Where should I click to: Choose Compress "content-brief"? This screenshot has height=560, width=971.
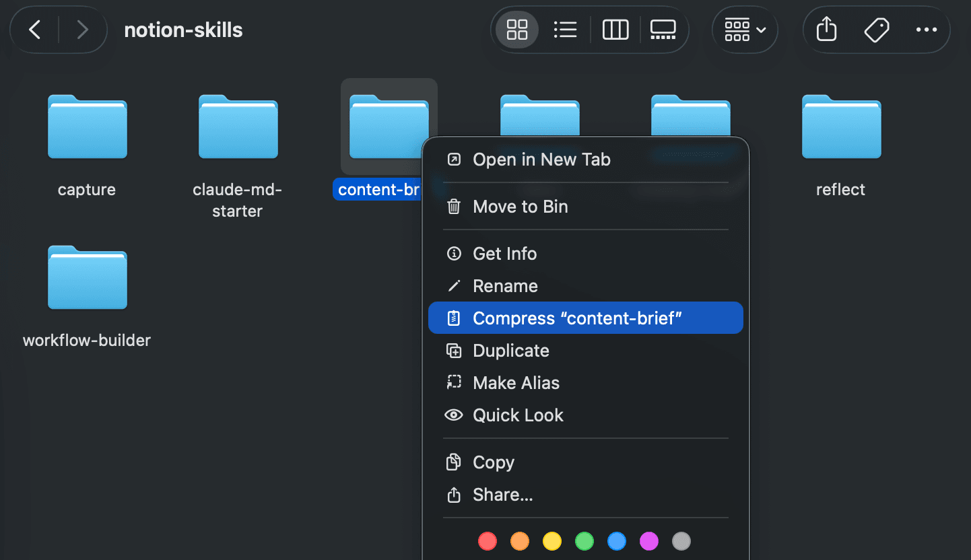586,318
